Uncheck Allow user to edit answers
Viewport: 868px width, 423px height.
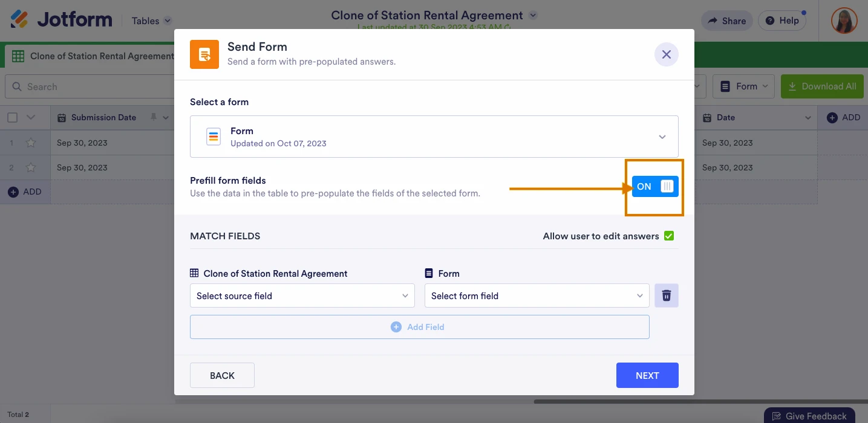[668, 236]
